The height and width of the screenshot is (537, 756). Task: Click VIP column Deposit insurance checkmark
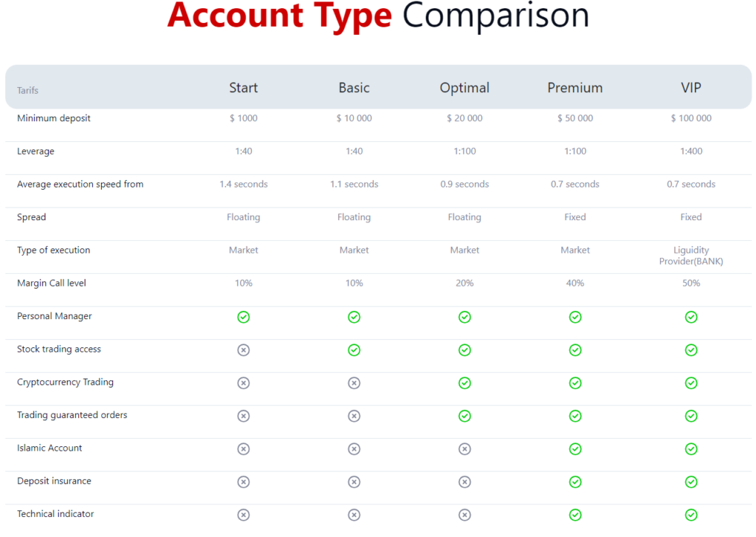pos(691,482)
